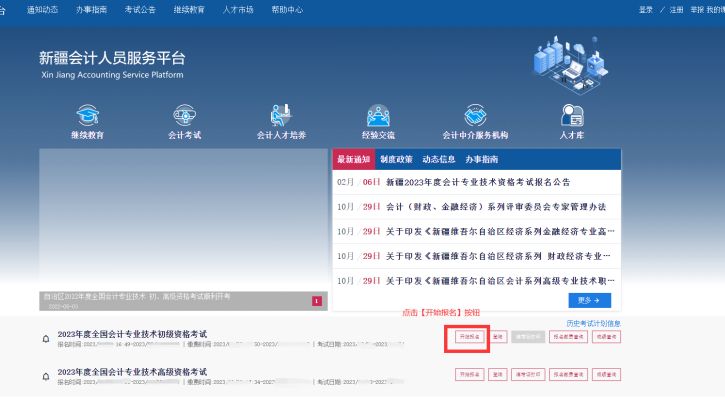Click 查询 for 高级资格考试

click(x=498, y=374)
